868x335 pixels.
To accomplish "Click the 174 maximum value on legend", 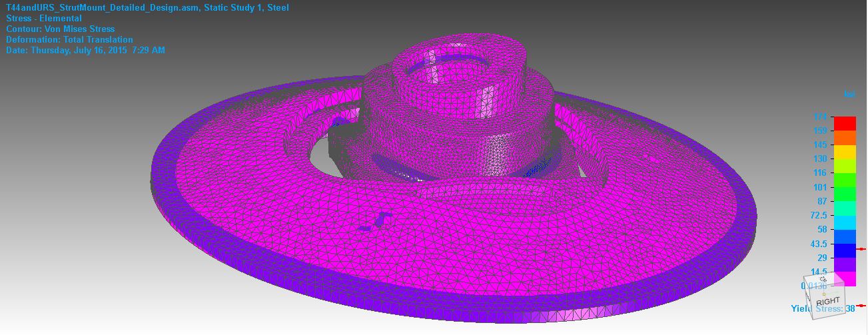I will [819, 117].
